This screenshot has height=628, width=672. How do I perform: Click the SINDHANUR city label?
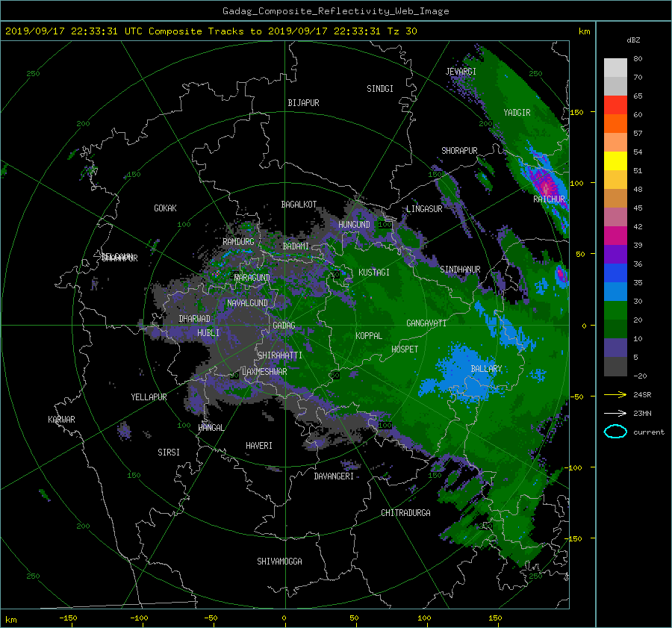pos(460,270)
